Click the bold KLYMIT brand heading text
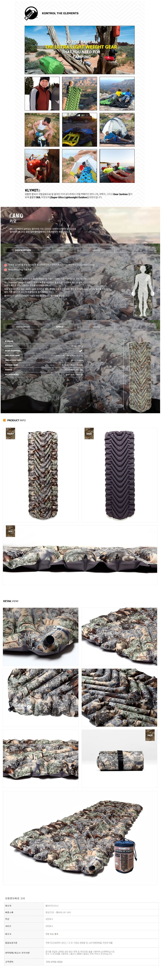 (32, 190)
